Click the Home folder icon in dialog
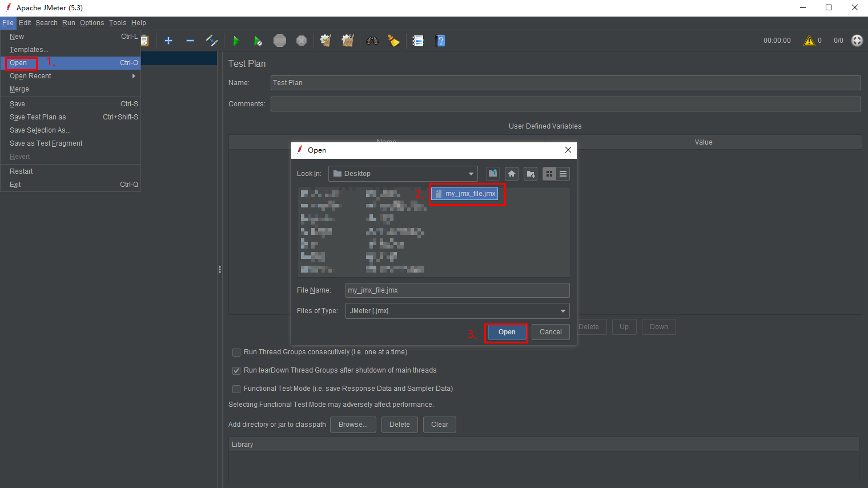The height and width of the screenshot is (488, 868). [512, 174]
